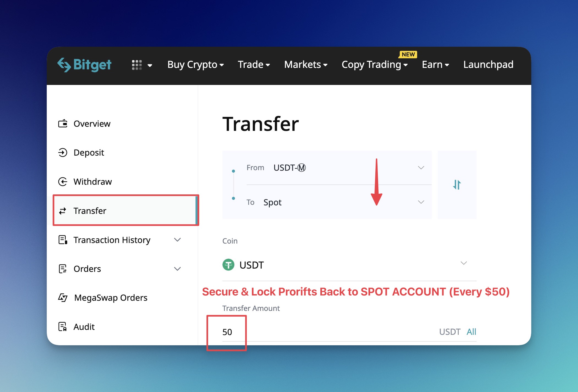Expand the To Spot account dropdown
The image size is (578, 392).
click(421, 202)
